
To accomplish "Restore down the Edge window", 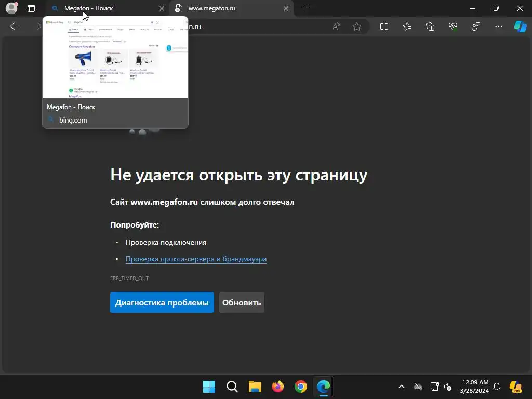I will [x=496, y=8].
